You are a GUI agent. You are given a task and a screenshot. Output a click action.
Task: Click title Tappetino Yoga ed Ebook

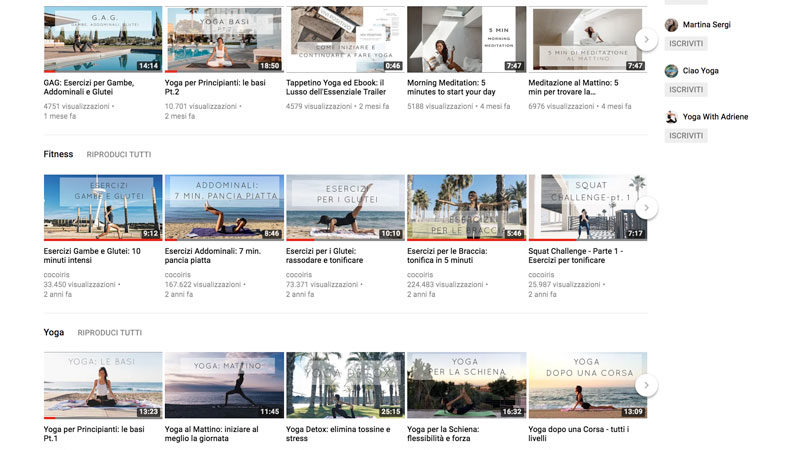click(336, 87)
